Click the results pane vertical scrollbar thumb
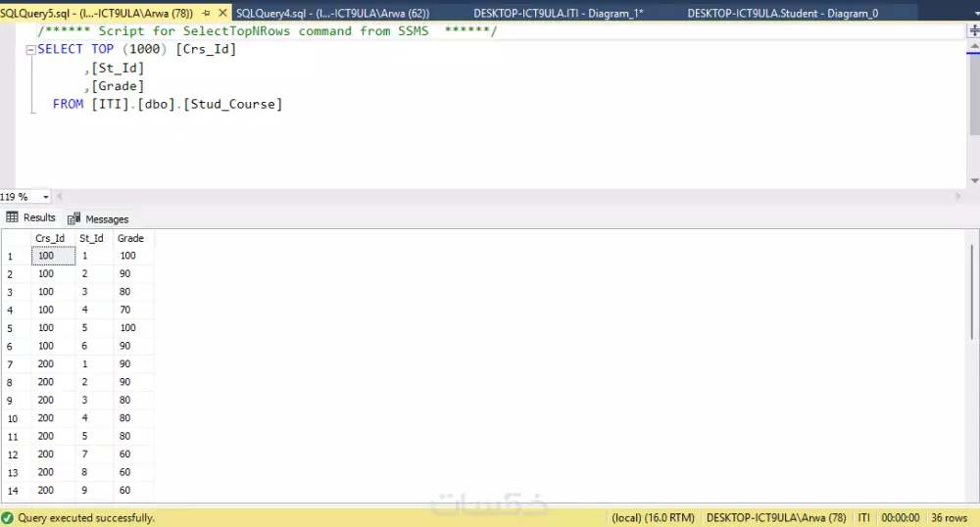 (972, 292)
